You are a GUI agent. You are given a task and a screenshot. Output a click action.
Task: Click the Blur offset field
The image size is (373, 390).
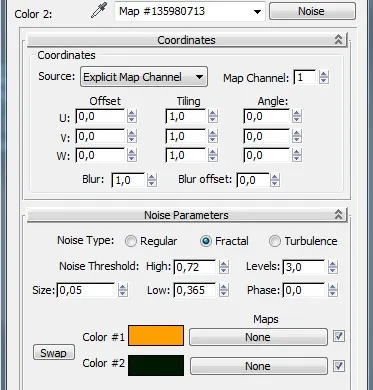[x=253, y=180]
